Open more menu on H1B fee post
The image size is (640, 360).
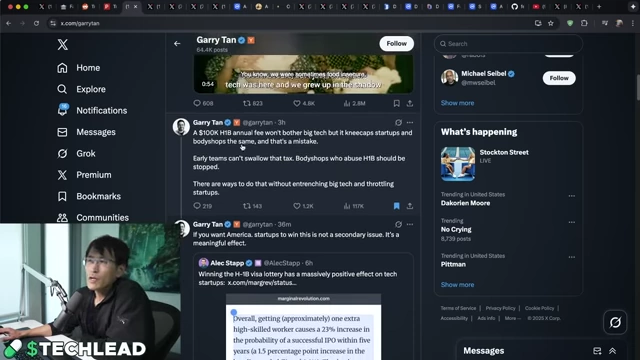[x=410, y=122]
